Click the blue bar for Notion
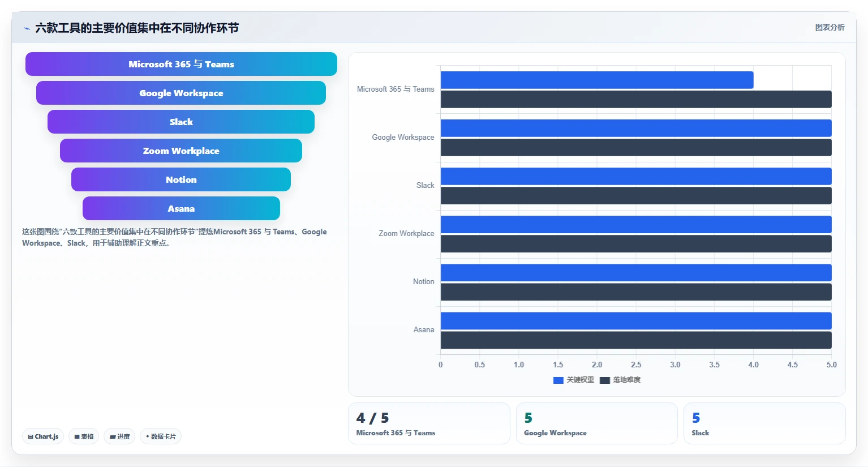 coord(636,272)
